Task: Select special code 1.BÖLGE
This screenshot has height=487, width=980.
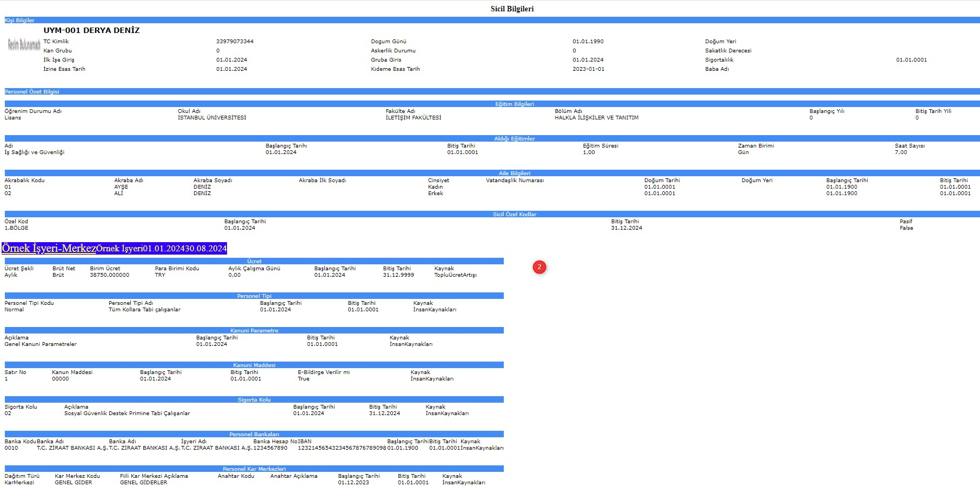Action: pyautogui.click(x=16, y=228)
